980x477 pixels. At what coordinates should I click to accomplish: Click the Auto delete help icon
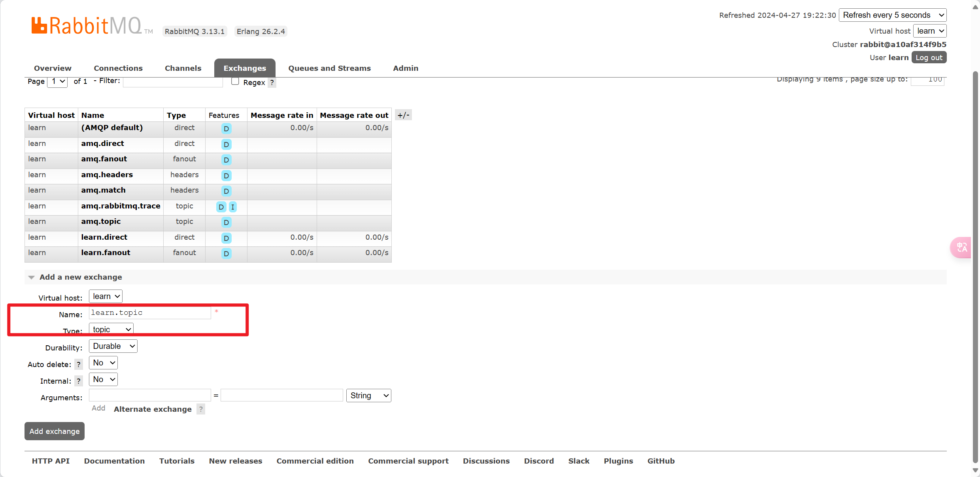pyautogui.click(x=79, y=364)
